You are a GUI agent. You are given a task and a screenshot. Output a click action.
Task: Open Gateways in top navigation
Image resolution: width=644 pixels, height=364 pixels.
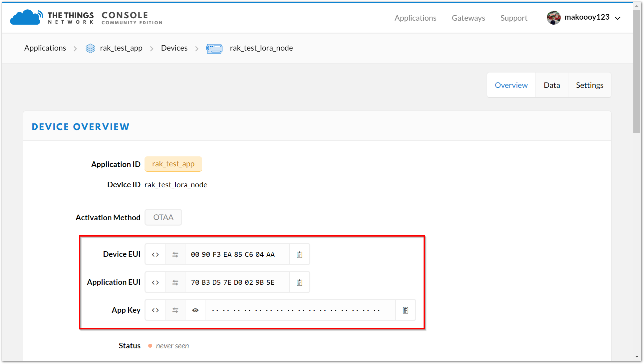point(468,18)
